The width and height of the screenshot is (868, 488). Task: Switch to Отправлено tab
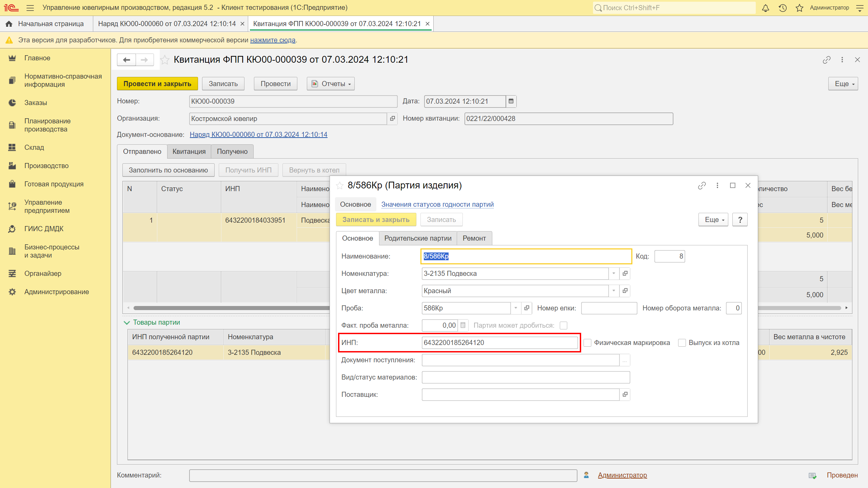(142, 151)
